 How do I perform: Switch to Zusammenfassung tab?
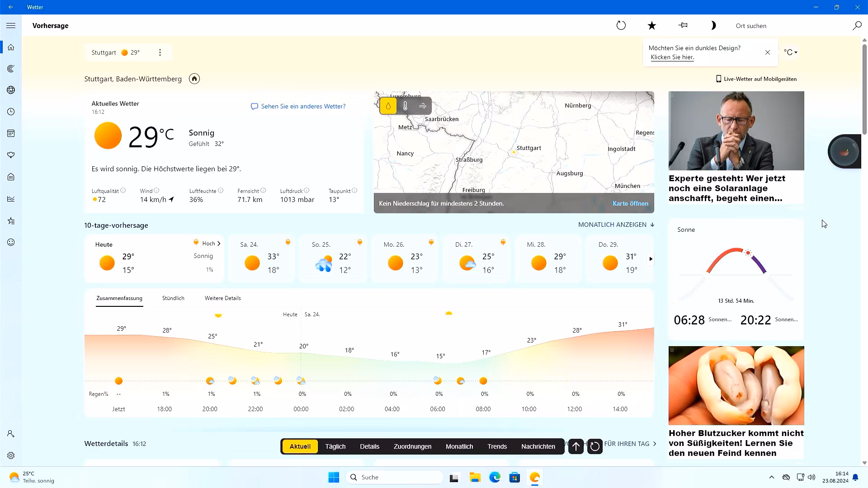(119, 298)
